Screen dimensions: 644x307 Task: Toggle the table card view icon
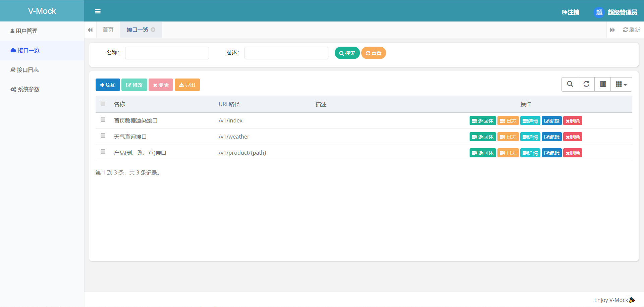(603, 84)
